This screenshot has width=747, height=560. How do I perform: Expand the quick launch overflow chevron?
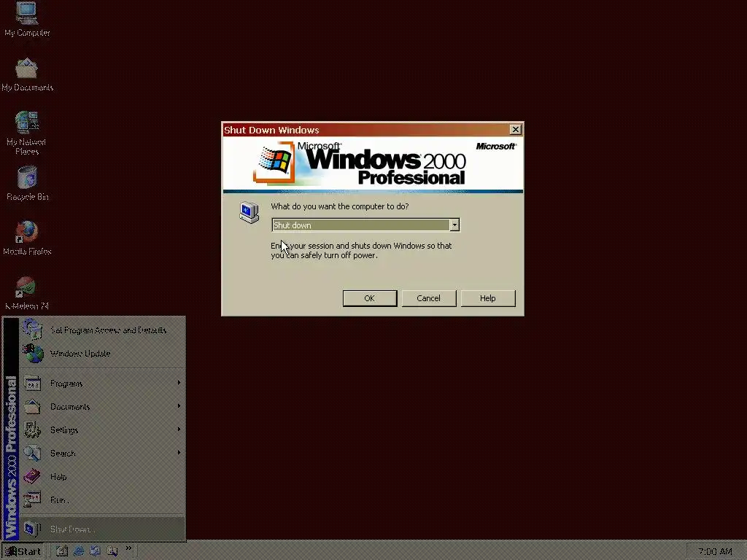point(128,548)
